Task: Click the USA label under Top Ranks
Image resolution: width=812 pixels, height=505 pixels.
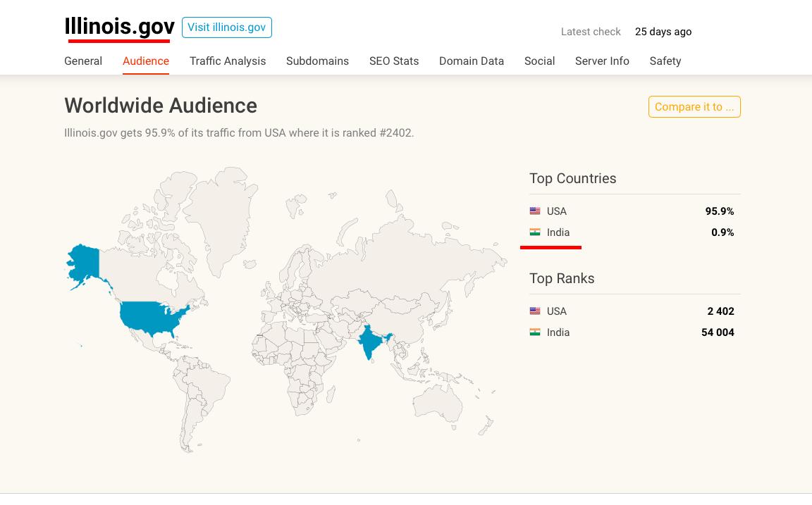Action: point(557,311)
